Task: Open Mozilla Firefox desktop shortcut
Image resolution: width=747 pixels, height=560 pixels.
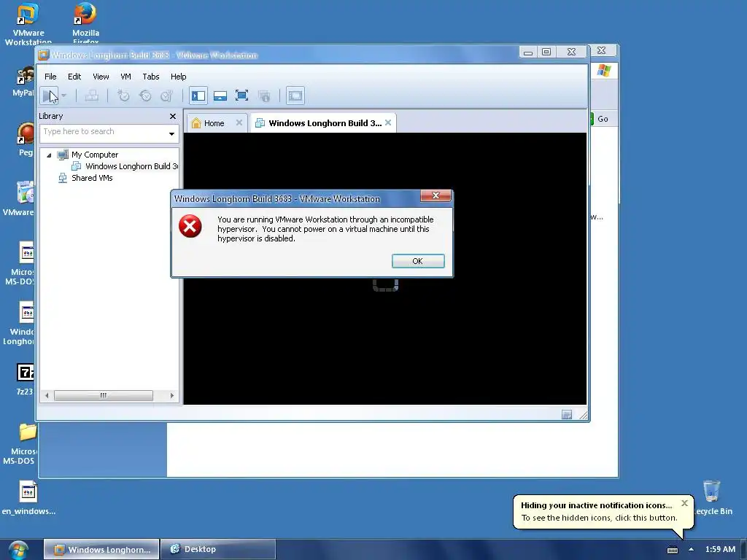Action: click(86, 23)
